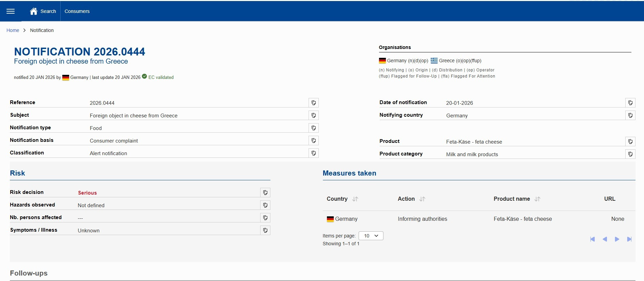
Task: Go to Search in top navigation
Action: point(48,11)
